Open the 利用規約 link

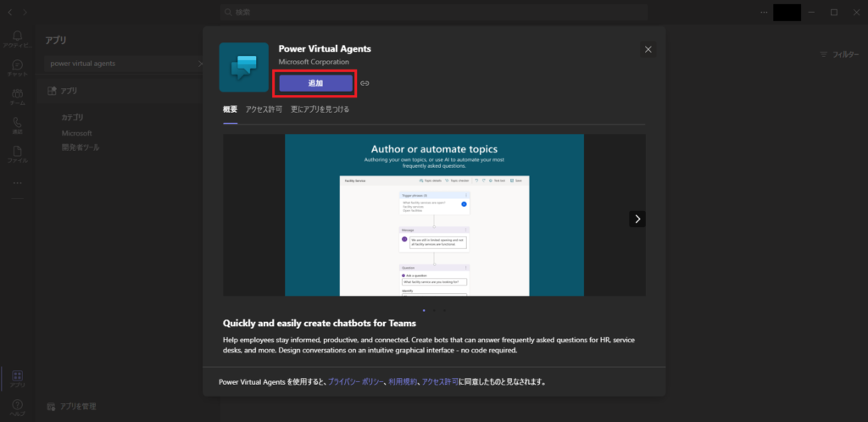(x=403, y=381)
